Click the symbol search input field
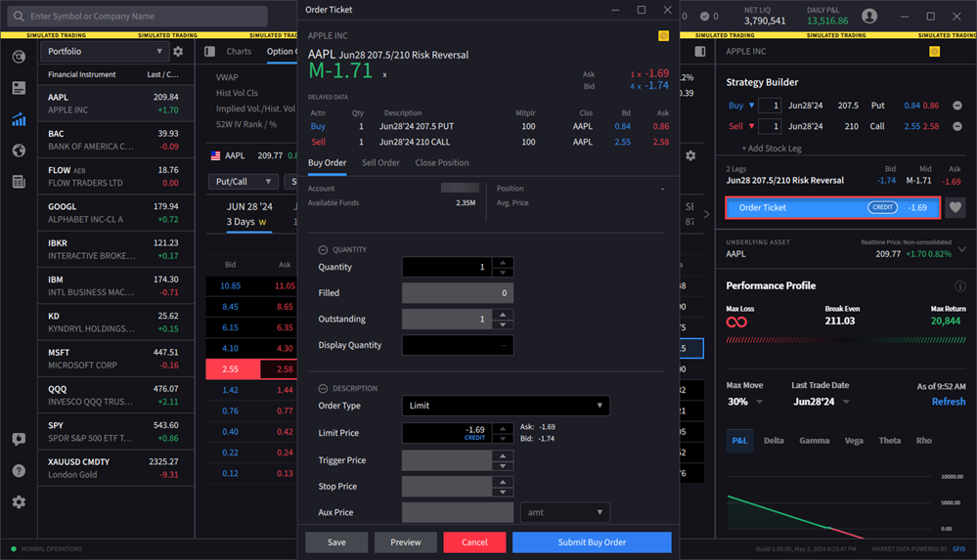This screenshot has height=560, width=977. pyautogui.click(x=138, y=17)
